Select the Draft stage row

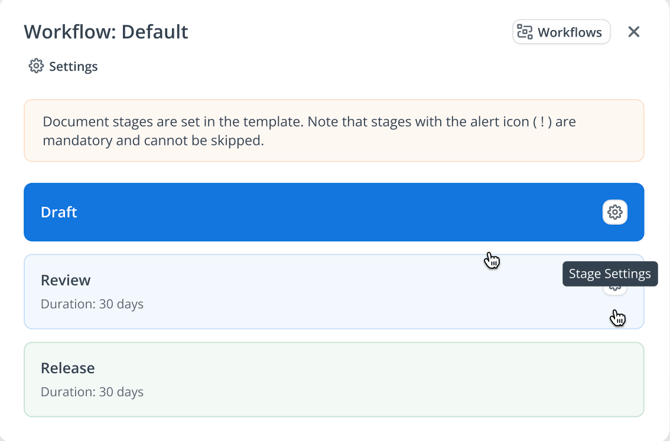[x=300, y=212]
